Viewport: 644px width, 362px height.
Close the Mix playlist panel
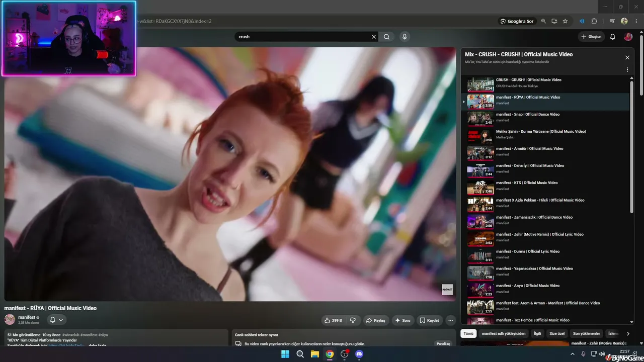tap(627, 57)
